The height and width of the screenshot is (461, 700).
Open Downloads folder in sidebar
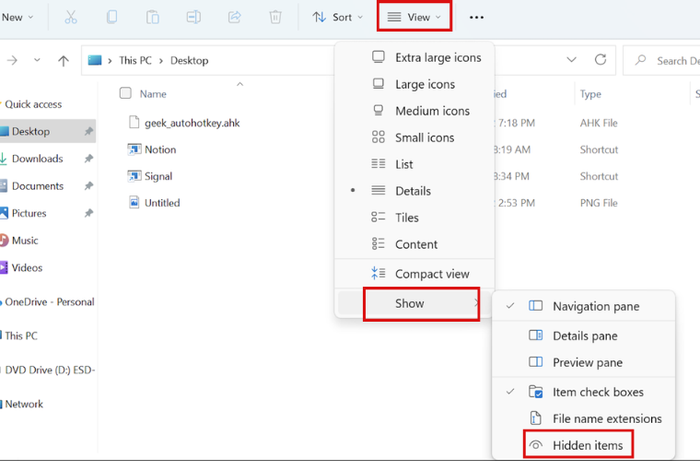(x=37, y=159)
